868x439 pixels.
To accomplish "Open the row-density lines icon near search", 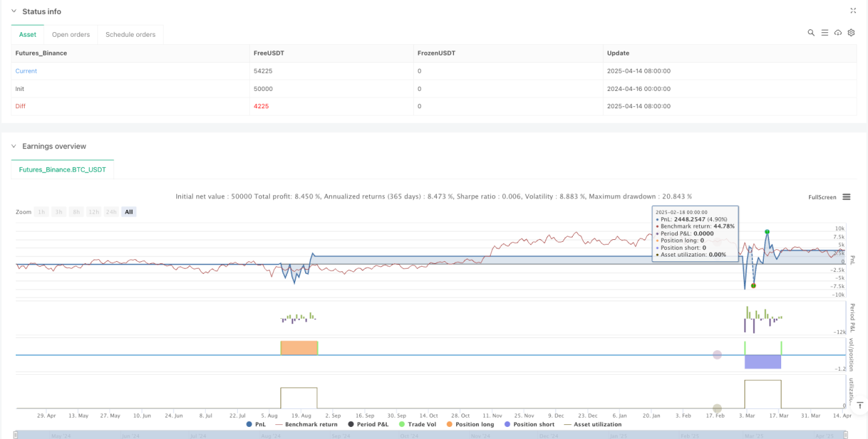I will (825, 32).
